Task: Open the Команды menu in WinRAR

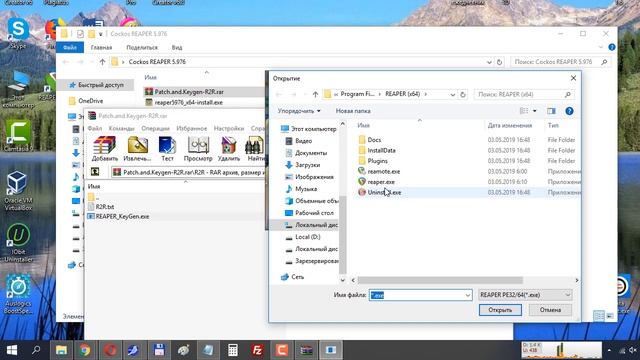Action: point(122,128)
